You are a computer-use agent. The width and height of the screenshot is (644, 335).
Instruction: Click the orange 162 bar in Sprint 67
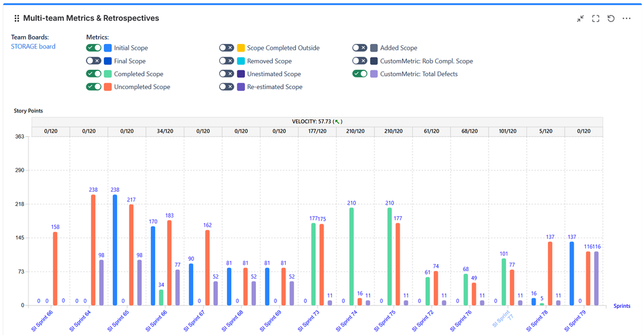tap(208, 268)
